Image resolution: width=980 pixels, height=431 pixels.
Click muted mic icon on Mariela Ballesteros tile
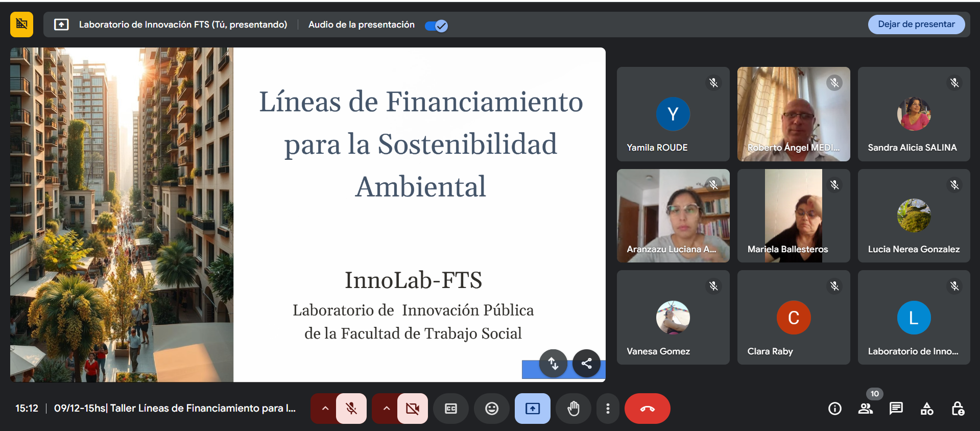834,184
